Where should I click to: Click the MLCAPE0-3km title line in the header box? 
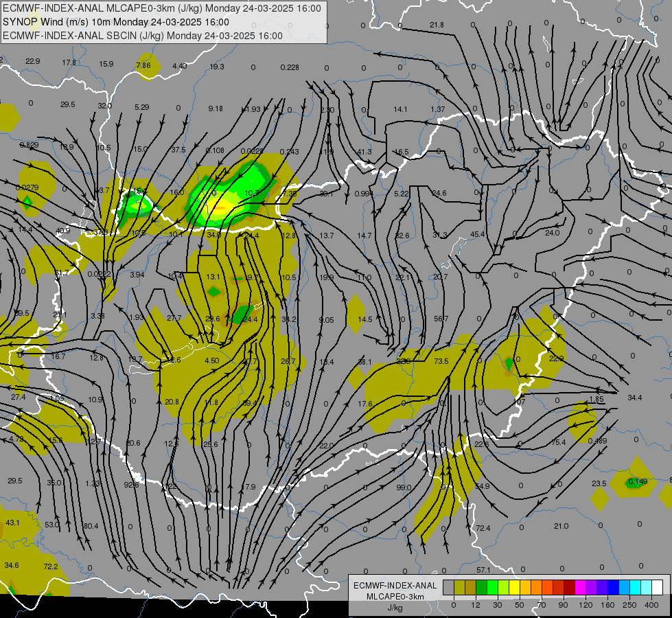coord(161,8)
